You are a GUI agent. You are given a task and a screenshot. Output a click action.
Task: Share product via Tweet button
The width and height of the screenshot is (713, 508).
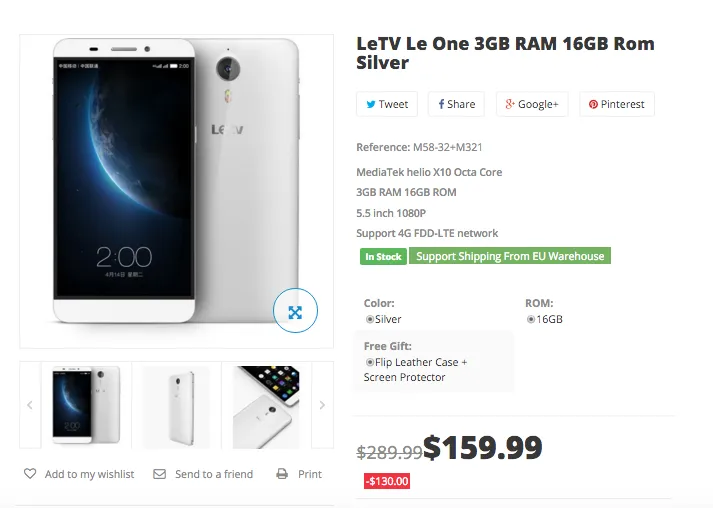[x=387, y=104]
